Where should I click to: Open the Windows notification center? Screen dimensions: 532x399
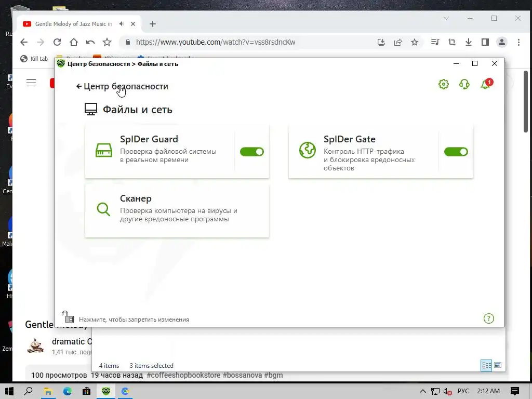[x=515, y=391]
